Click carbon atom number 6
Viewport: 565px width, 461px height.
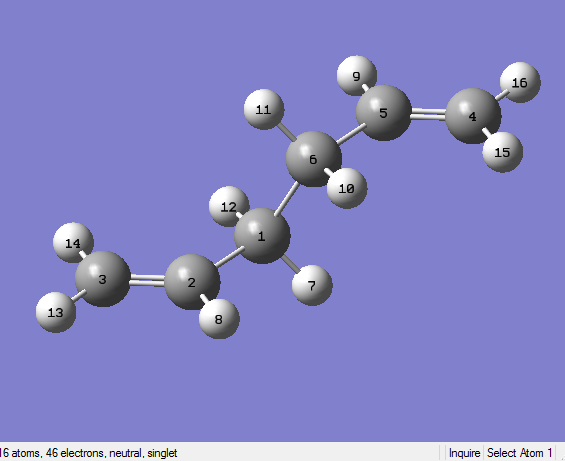[314, 159]
